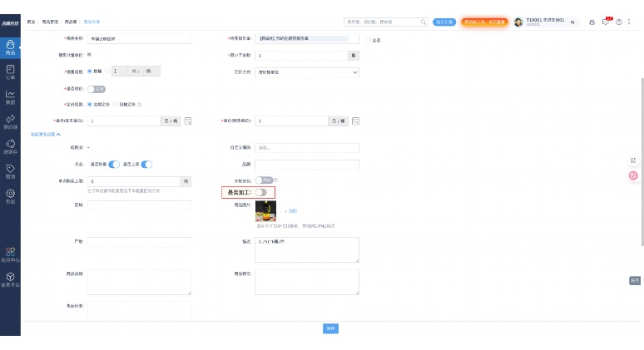Click the logo at top of sidebar
Screen dimensions: 644x350
pos(10,23)
